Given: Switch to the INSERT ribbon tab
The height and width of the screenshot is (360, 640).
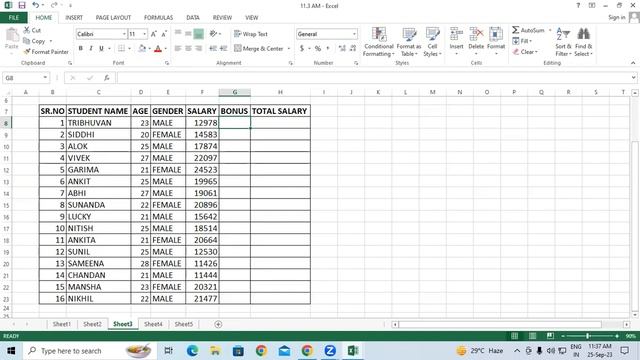Looking at the screenshot, I should coord(74,18).
